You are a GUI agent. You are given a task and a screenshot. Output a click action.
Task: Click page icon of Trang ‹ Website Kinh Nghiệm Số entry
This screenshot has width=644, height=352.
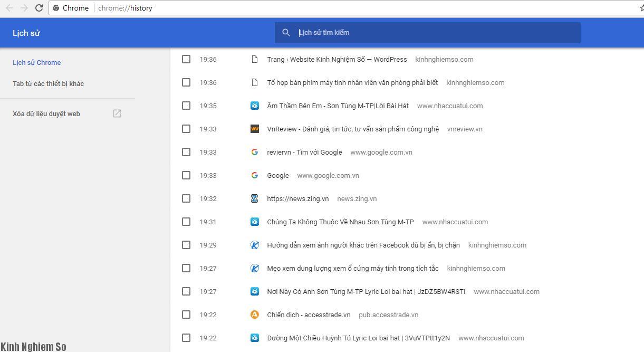[255, 59]
